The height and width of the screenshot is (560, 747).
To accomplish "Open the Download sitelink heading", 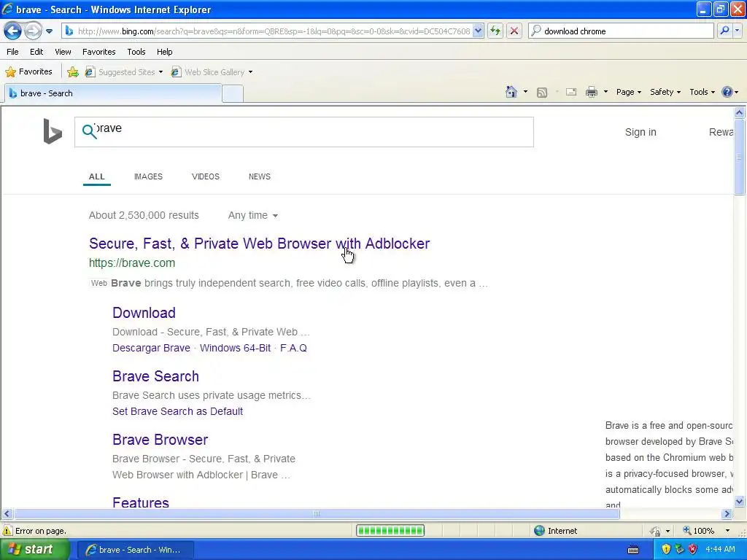I will point(144,313).
